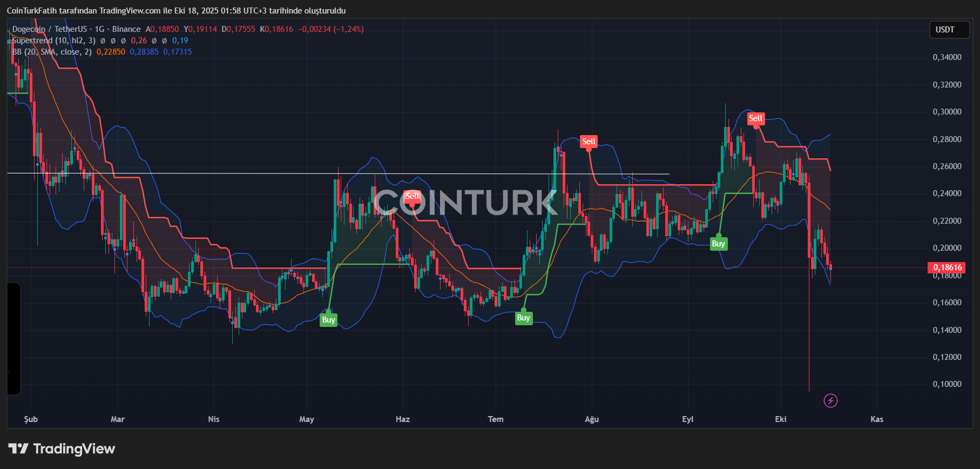Click the Şub label on time axis

click(x=31, y=419)
